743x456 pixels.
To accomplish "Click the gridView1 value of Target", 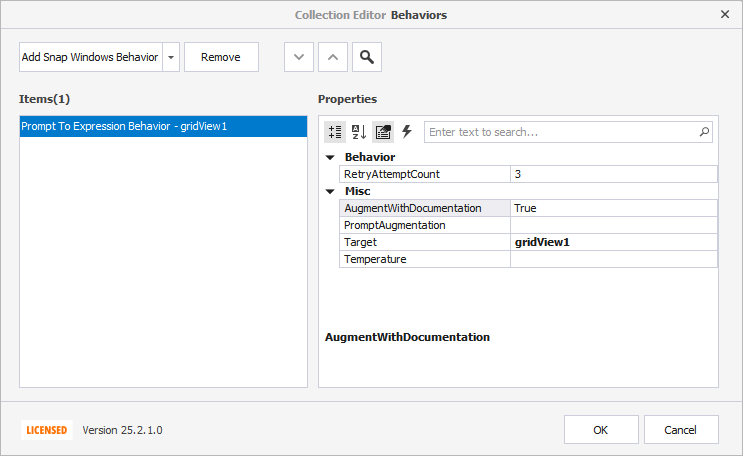I will (614, 242).
